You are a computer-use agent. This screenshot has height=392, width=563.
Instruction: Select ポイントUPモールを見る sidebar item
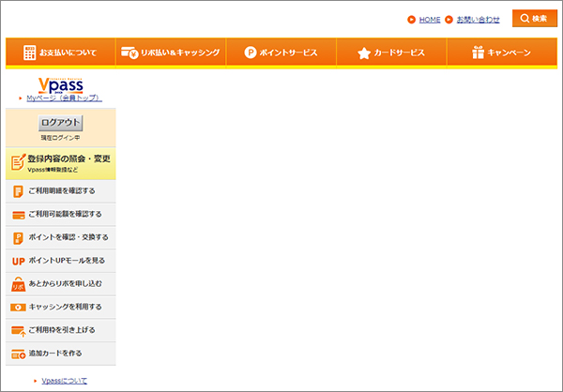click(x=61, y=261)
